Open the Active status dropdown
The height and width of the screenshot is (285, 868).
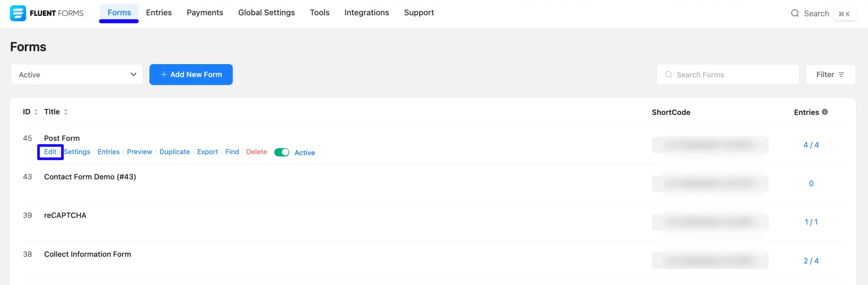coord(77,75)
